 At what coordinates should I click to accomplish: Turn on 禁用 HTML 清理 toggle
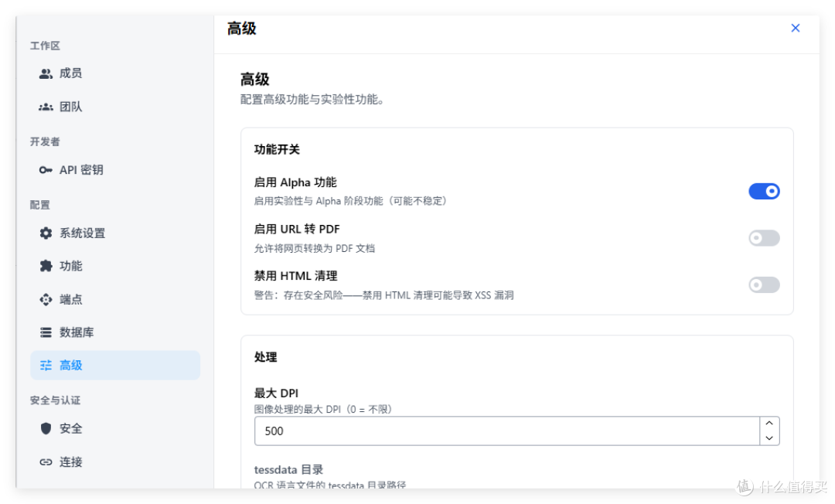[764, 284]
